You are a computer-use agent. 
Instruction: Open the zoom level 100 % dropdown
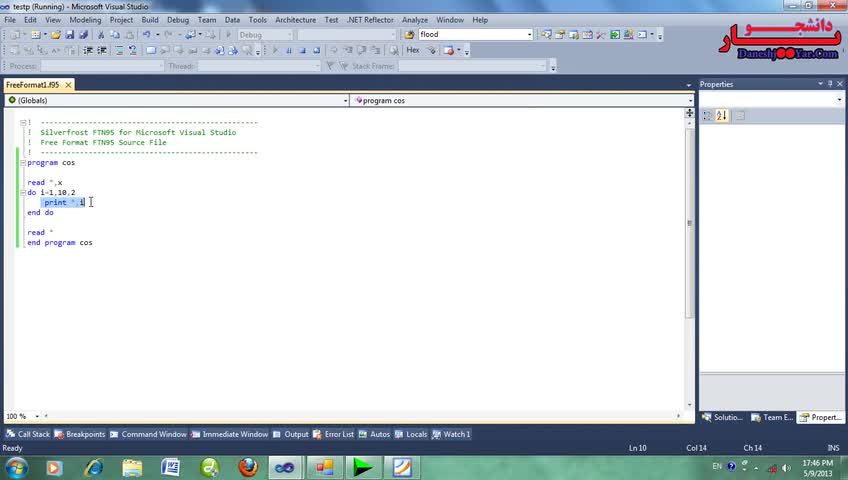(x=37, y=416)
